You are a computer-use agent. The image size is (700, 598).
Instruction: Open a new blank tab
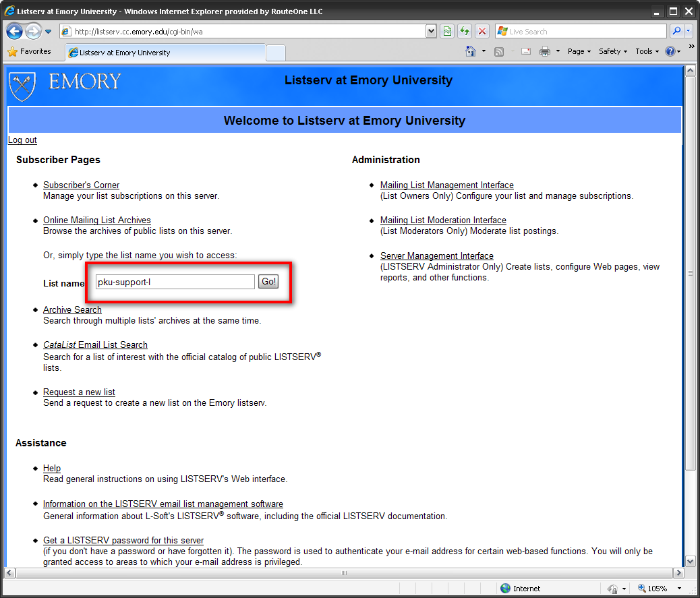click(x=275, y=53)
